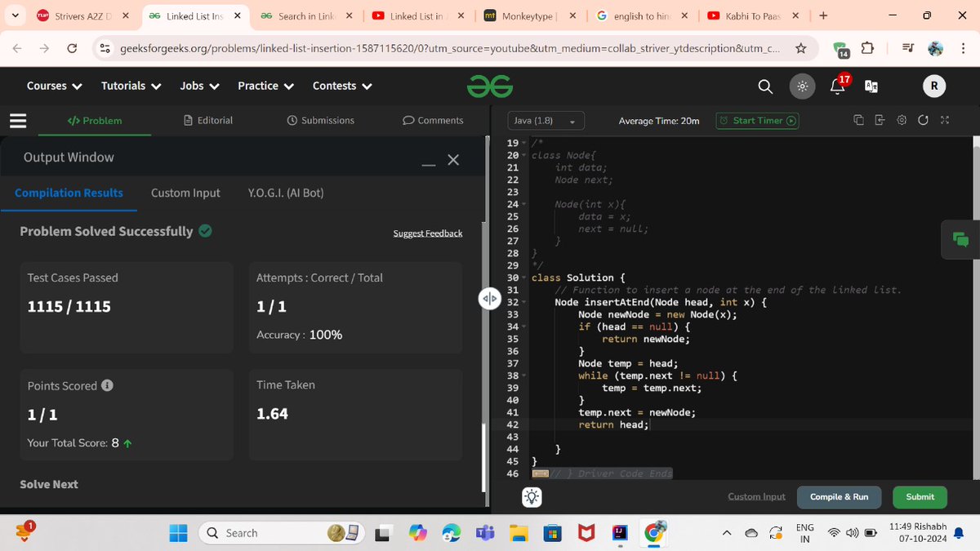This screenshot has width=980, height=551.
Task: Click the taskbar Search box
Action: 281,533
